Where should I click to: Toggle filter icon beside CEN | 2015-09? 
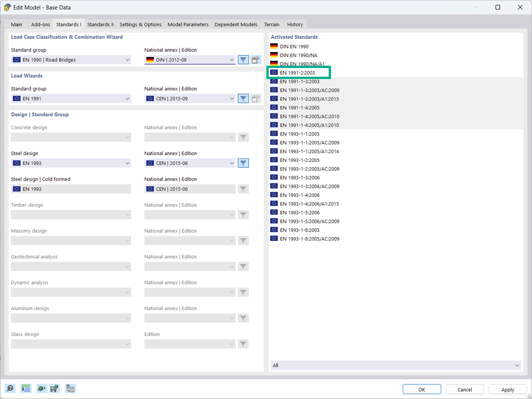(x=243, y=98)
